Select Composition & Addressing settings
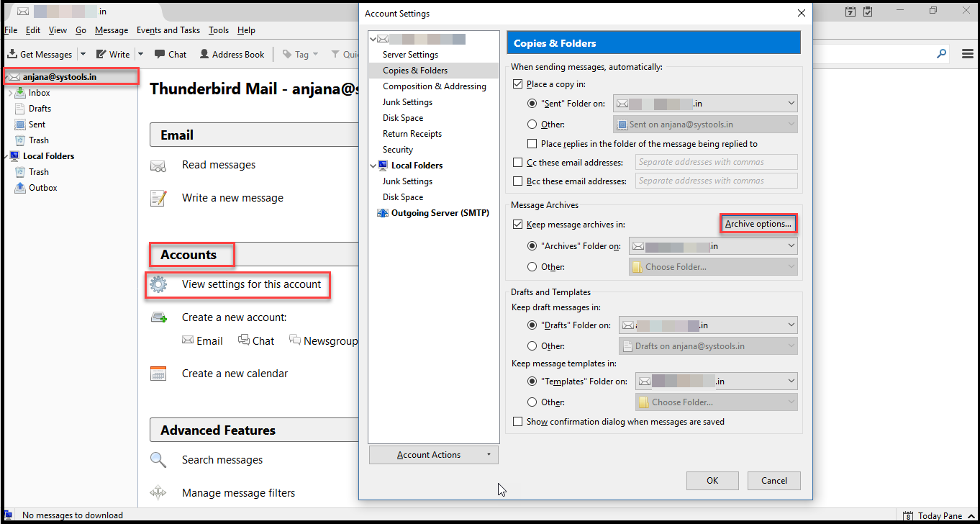Viewport: 980px width, 524px height. [434, 86]
